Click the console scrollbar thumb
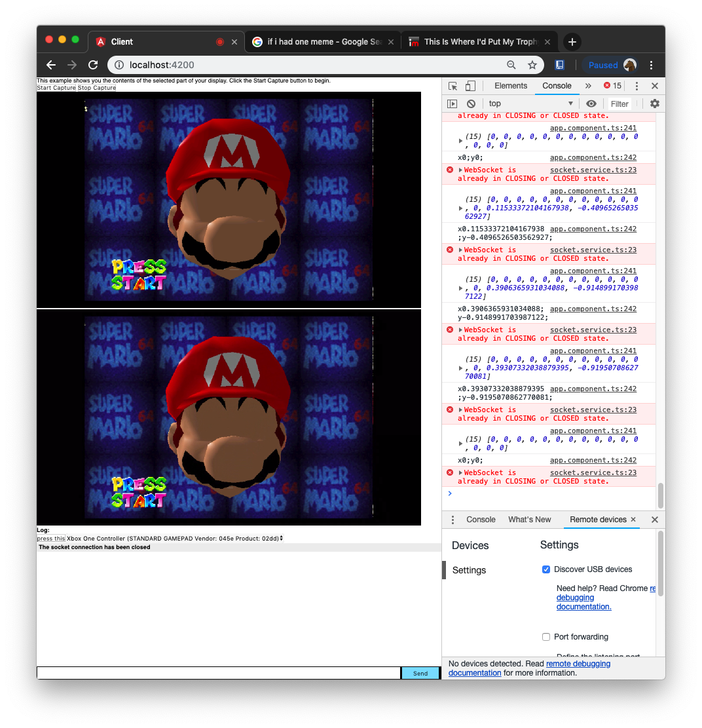This screenshot has width=702, height=728. click(x=660, y=496)
